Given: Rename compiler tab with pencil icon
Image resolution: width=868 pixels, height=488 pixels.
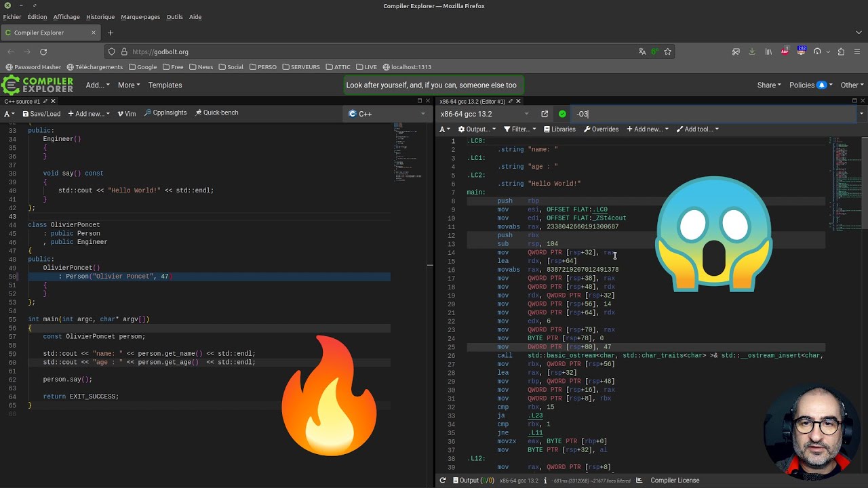Looking at the screenshot, I should pos(509,101).
